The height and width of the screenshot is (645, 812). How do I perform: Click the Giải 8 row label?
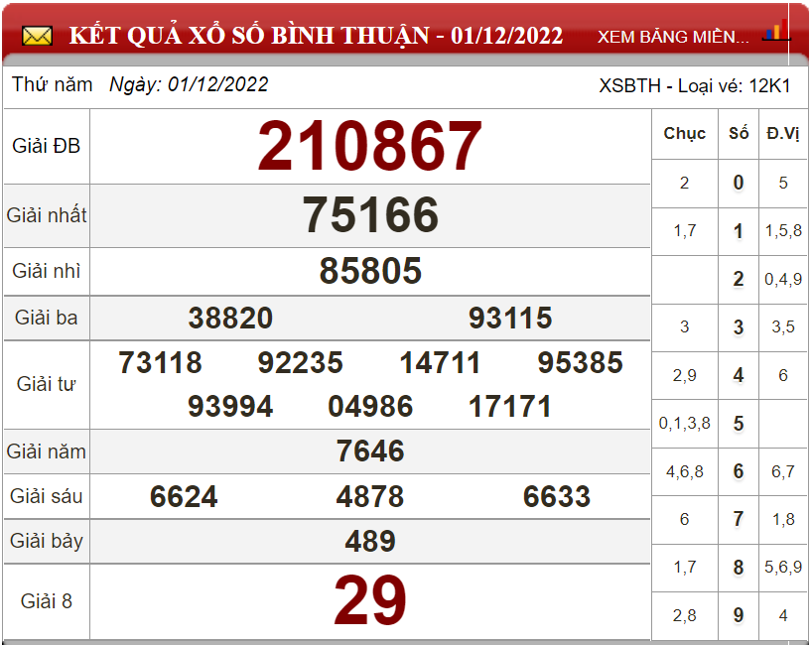point(46,601)
